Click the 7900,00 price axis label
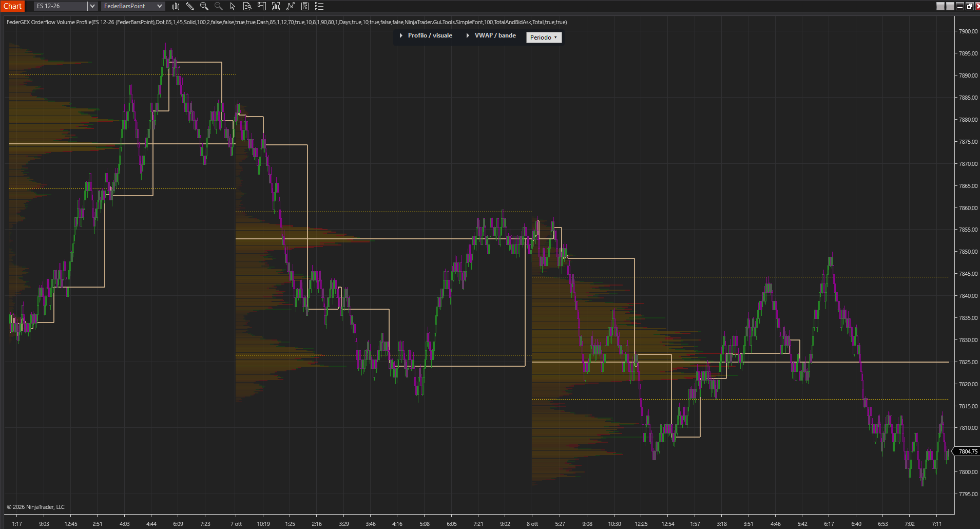The height and width of the screenshot is (529, 980). (x=968, y=31)
